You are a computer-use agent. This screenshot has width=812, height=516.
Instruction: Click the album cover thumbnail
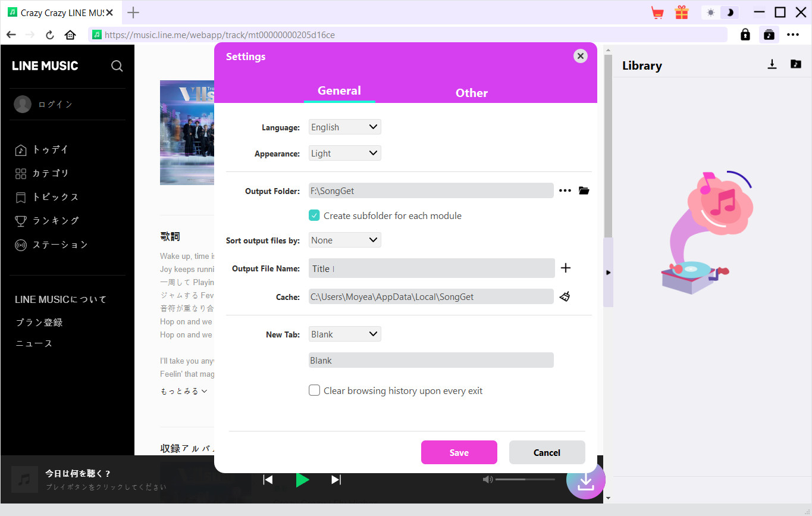pyautogui.click(x=187, y=133)
